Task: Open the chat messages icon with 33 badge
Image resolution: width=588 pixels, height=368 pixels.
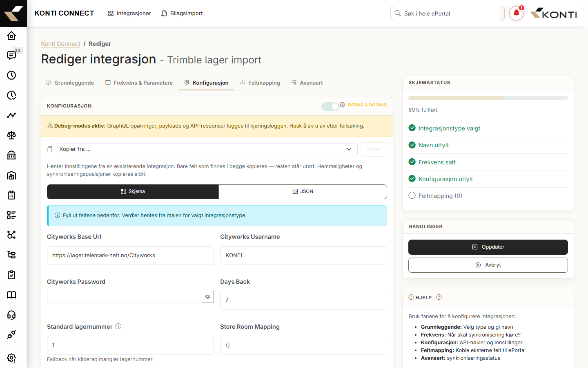Action: point(11,55)
